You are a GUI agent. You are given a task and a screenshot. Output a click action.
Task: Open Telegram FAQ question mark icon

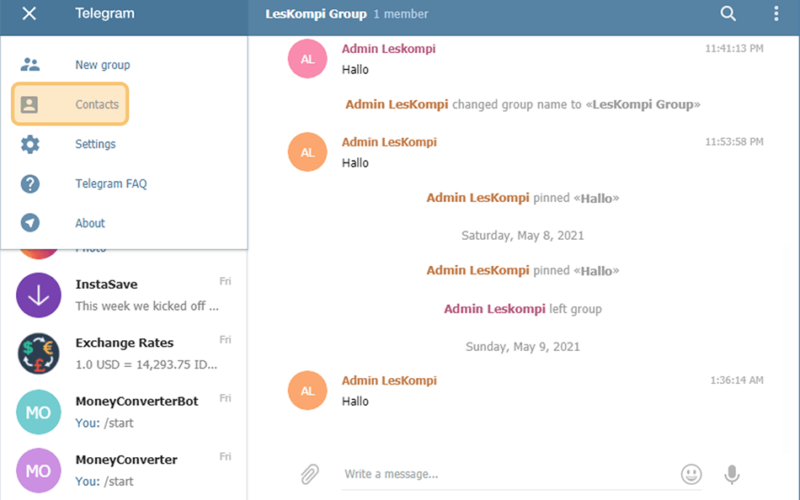30,184
